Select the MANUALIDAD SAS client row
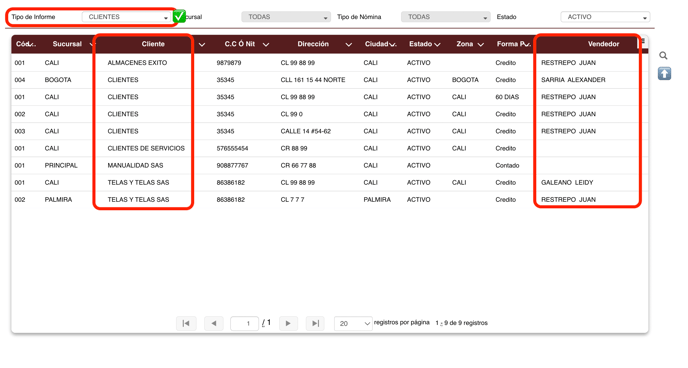Screen dimensions: 688x368 tap(330, 165)
